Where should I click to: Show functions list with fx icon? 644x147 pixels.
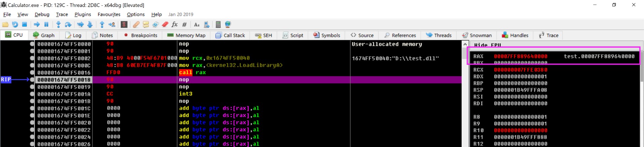[174, 25]
